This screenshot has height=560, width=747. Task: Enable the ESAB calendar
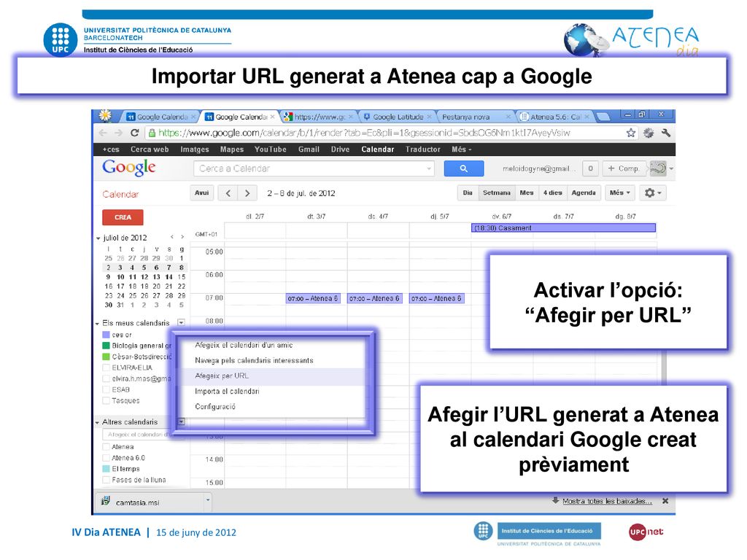(107, 389)
